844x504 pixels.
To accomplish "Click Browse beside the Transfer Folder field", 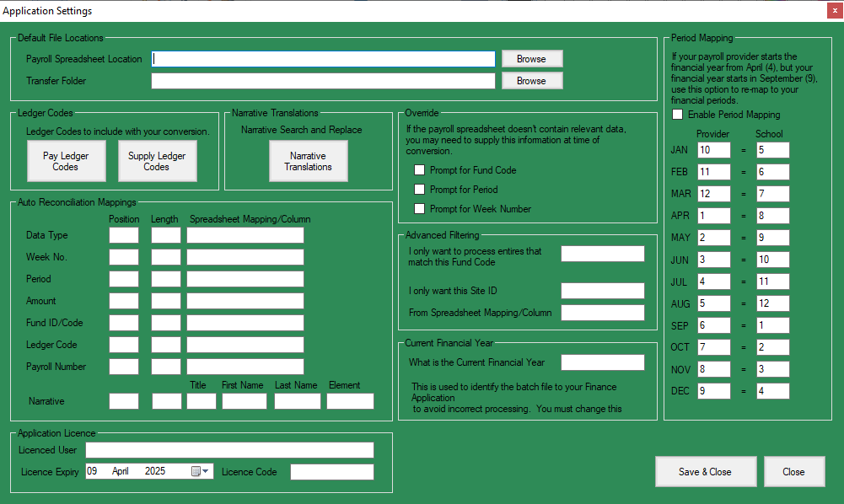I will coord(531,81).
